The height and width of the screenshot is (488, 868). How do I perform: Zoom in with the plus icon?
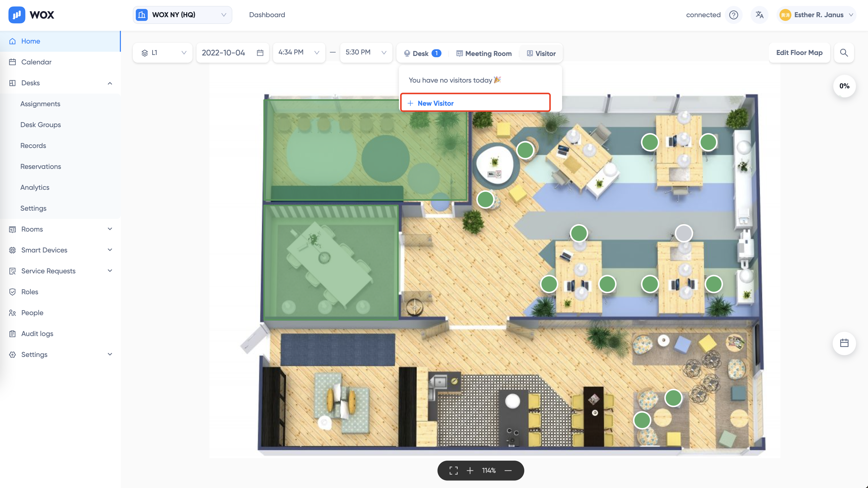pos(470,471)
